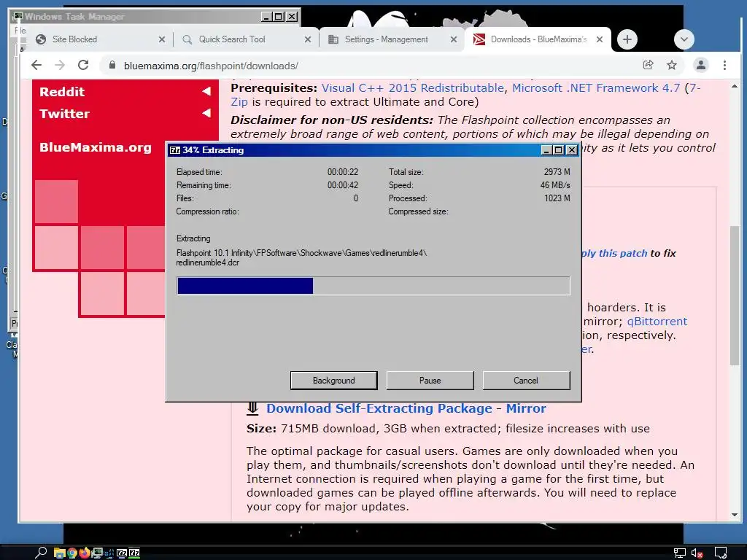Click the site lock icon

coord(112,65)
